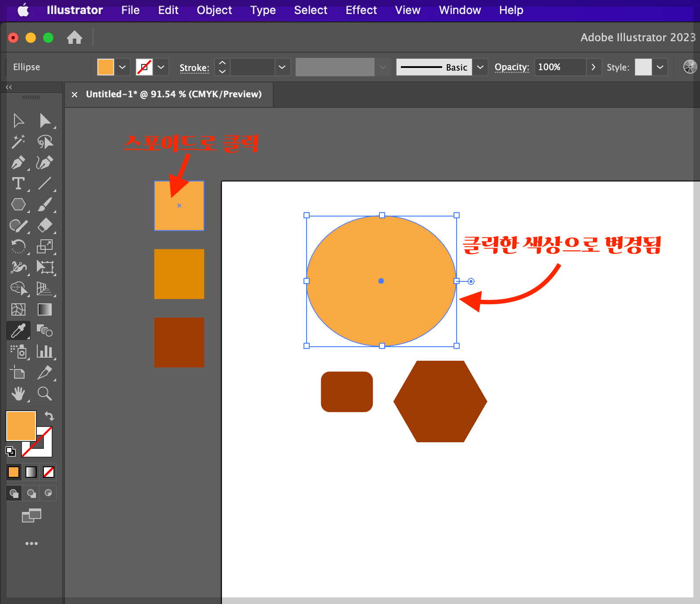Image resolution: width=700 pixels, height=604 pixels.
Task: Open Edit Toolbar three-dots button
Action: click(x=32, y=544)
